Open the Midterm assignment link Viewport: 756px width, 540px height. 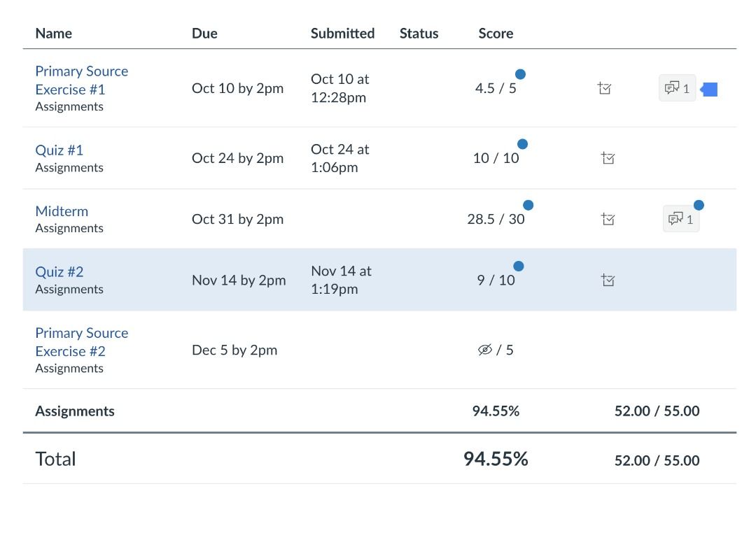click(62, 211)
